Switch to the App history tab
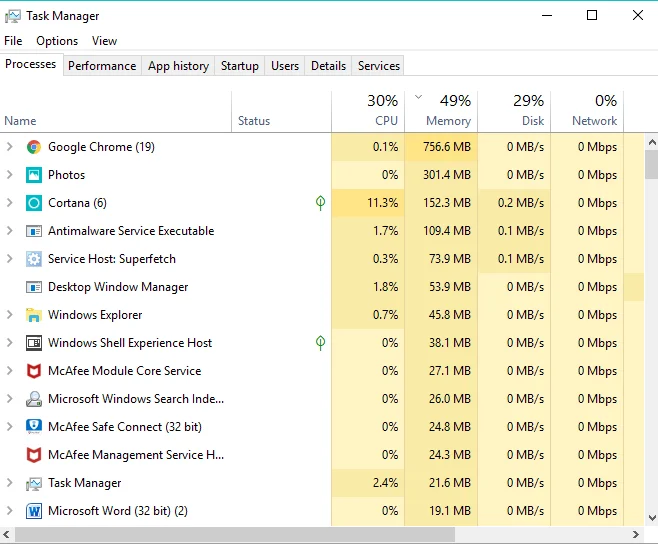Image resolution: width=658 pixels, height=547 pixels. point(178,66)
